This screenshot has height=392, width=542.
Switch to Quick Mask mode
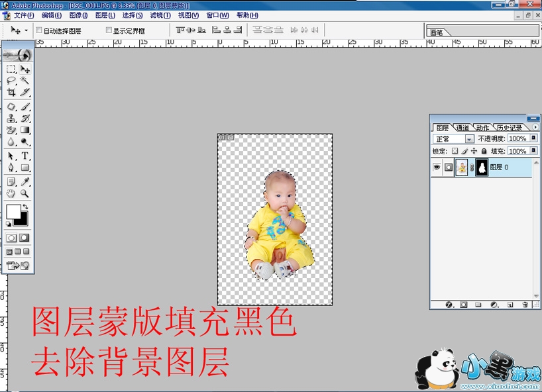tap(25, 238)
